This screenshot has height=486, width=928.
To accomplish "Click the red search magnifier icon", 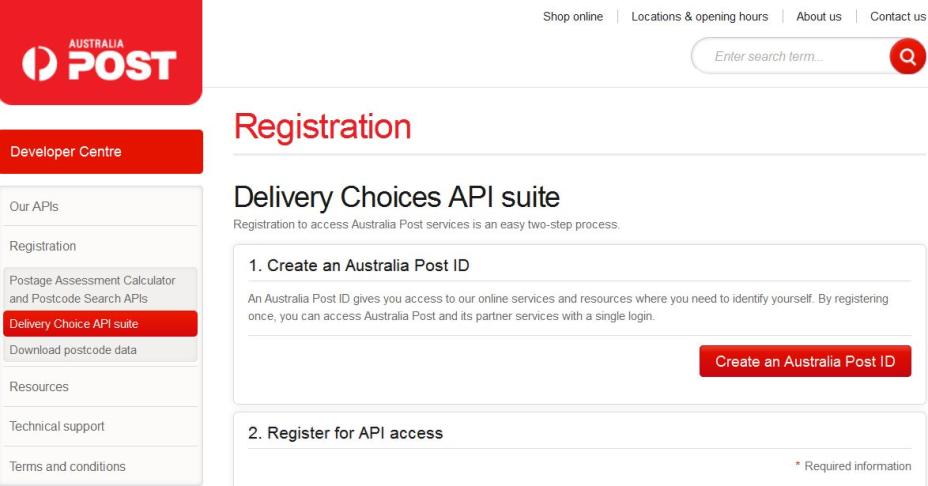I will click(x=907, y=57).
